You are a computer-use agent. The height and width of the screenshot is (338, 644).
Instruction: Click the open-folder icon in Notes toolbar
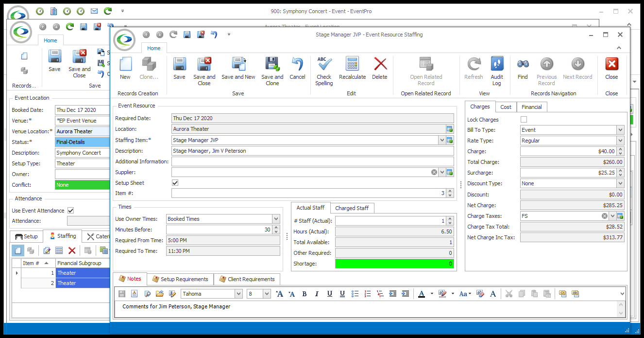pyautogui.click(x=159, y=294)
